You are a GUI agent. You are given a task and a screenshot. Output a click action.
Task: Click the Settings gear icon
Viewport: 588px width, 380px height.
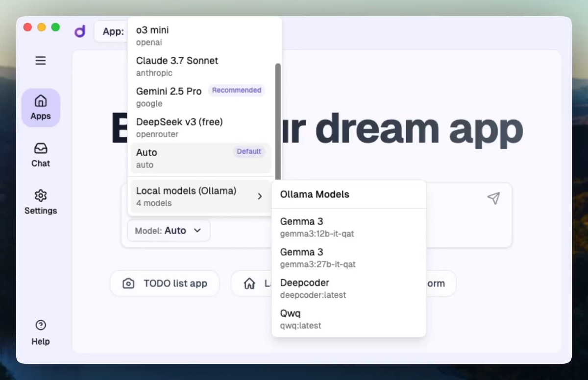41,195
